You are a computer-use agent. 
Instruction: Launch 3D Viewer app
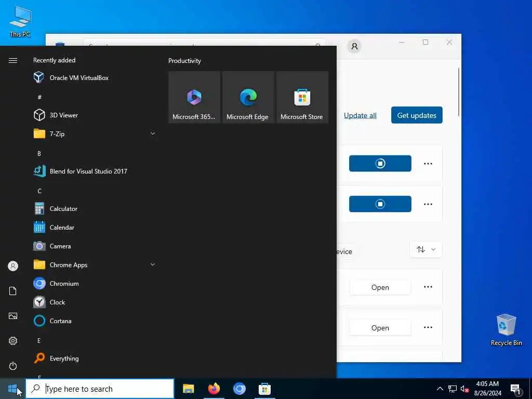pos(95,115)
